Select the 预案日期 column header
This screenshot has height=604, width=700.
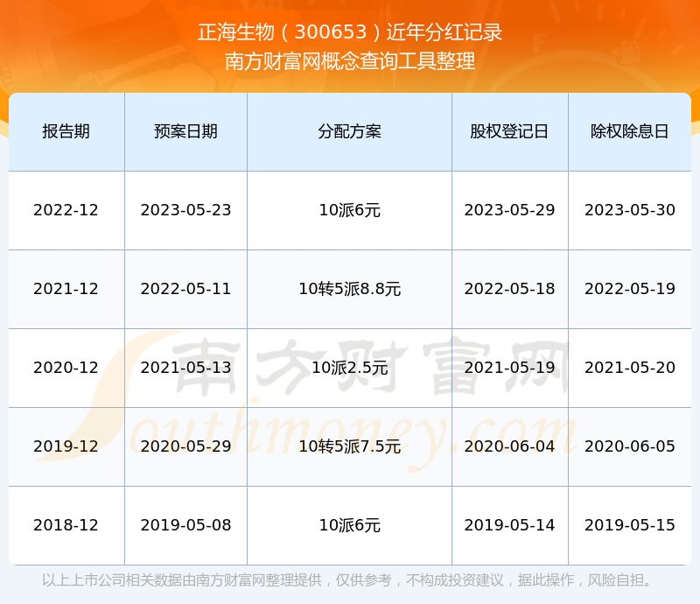click(185, 131)
